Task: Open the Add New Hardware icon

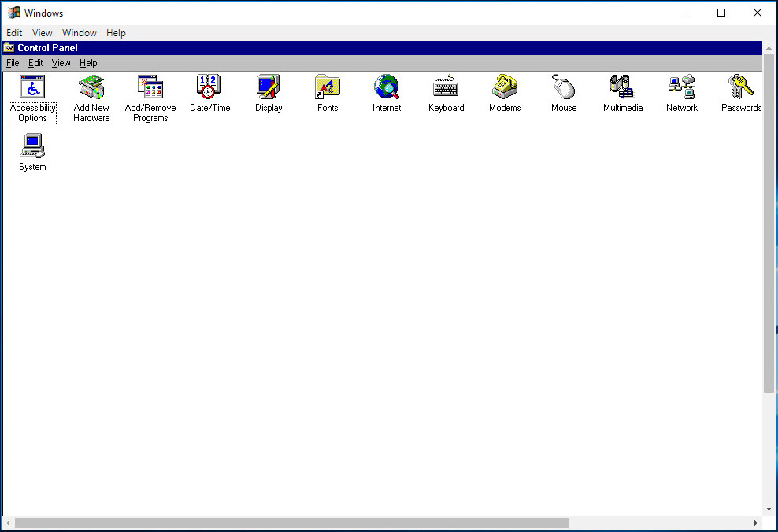Action: pos(91,87)
